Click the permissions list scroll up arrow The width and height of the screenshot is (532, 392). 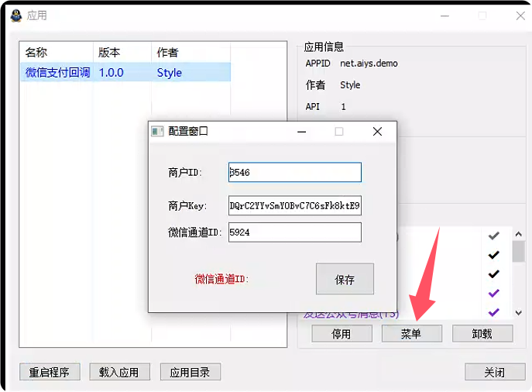[x=518, y=234]
